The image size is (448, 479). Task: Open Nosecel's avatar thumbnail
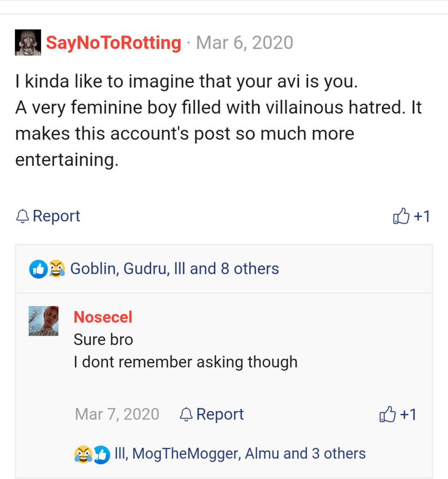click(44, 321)
